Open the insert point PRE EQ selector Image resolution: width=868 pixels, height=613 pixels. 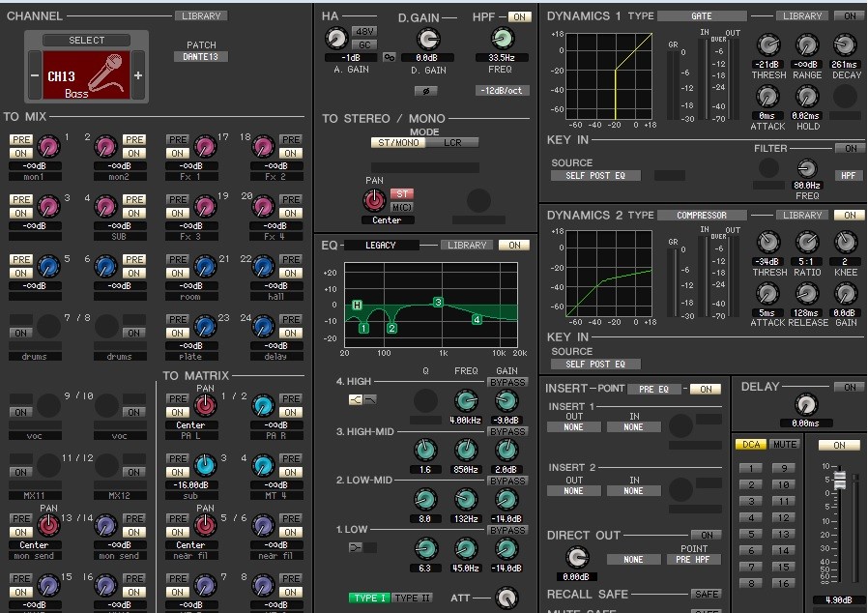653,389
